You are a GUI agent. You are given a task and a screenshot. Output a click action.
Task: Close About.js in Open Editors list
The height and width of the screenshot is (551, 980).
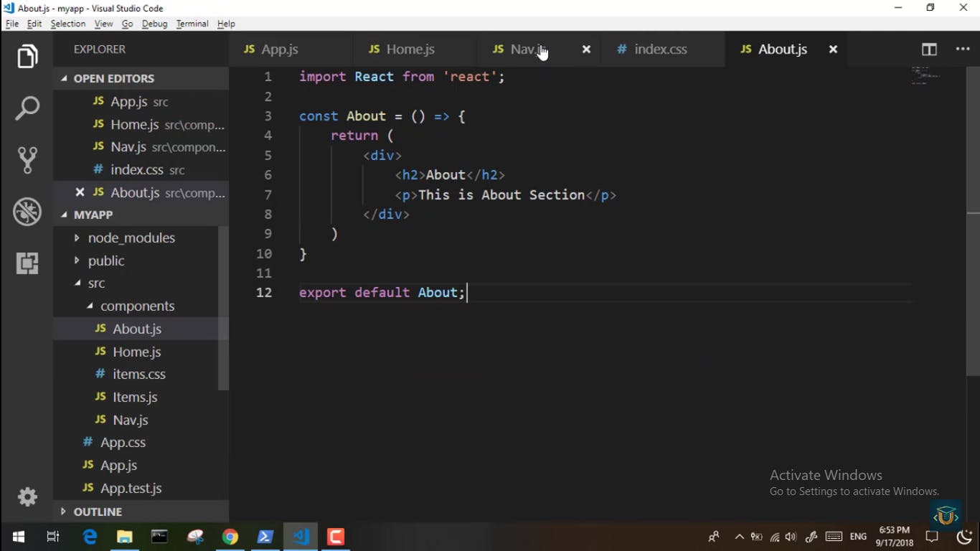coord(80,192)
